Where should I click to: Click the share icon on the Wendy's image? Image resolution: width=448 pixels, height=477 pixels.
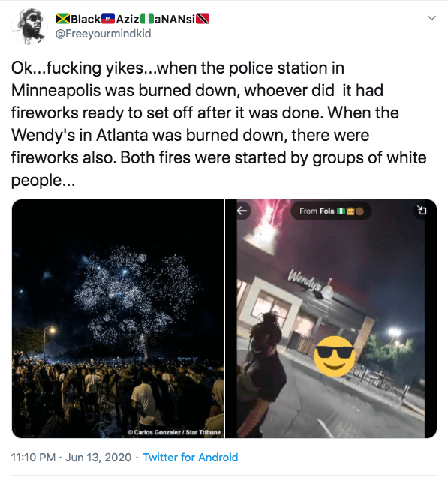422,210
